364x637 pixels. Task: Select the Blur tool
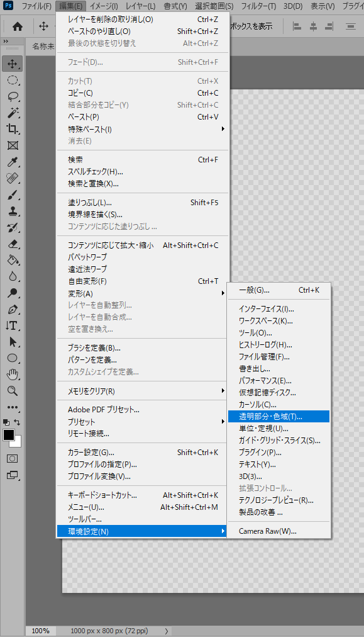(13, 276)
